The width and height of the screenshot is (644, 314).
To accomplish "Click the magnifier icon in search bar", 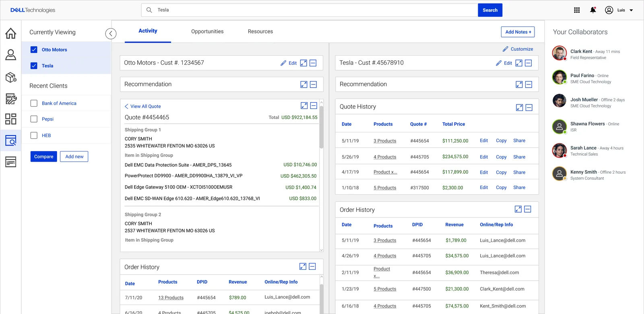I will (149, 10).
